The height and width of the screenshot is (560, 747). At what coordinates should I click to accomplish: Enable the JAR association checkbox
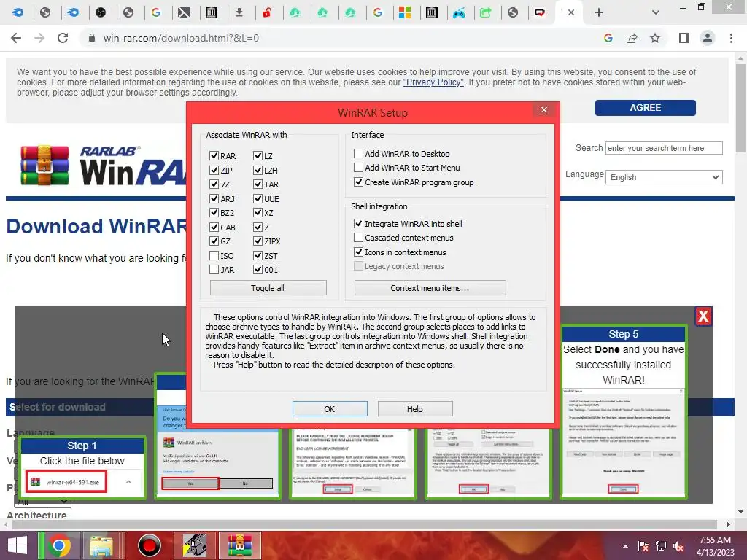click(214, 270)
